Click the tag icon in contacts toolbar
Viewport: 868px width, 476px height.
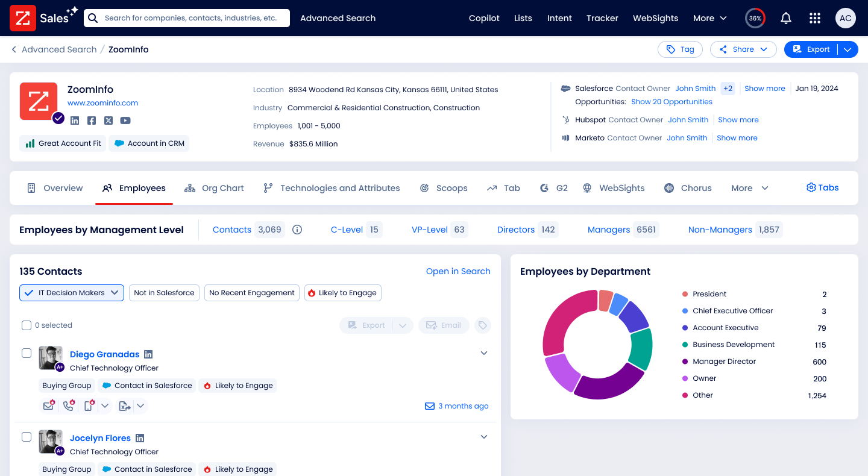coord(482,325)
